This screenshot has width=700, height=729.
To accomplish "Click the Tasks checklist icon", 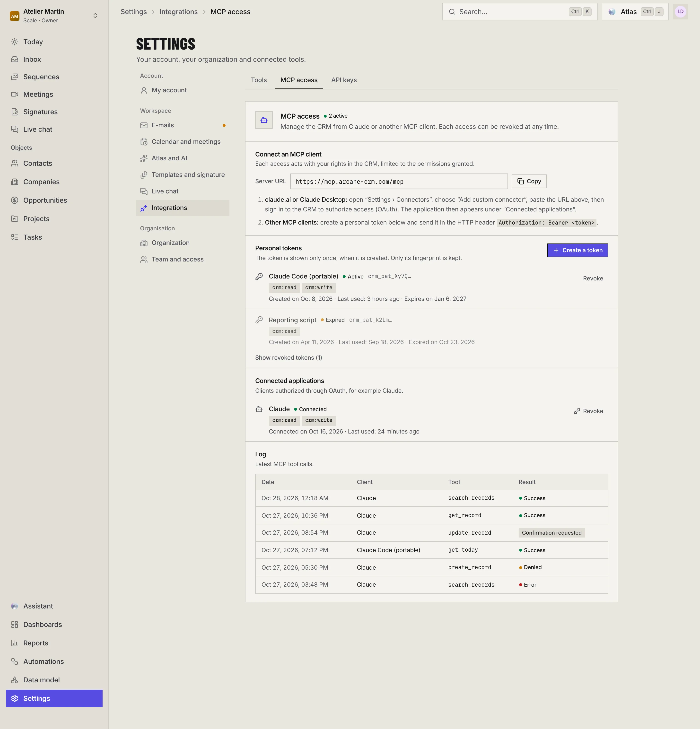I will pos(15,237).
